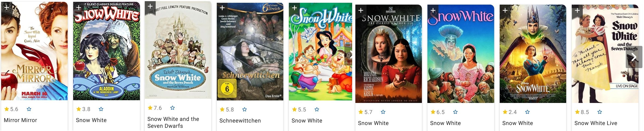Open Snow White and the Seven Dwarfs title
The width and height of the screenshot is (644, 131).
click(173, 122)
